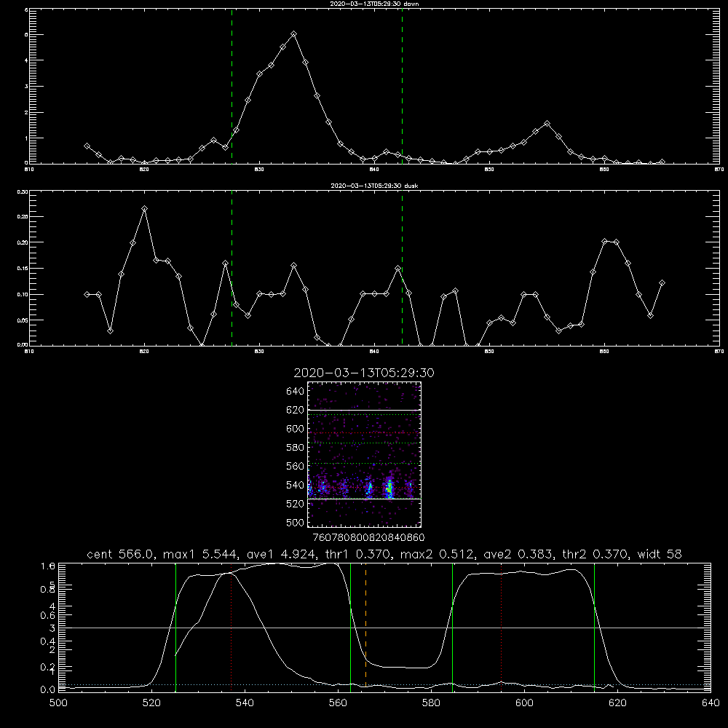Viewport: 728px width, 728px height.
Task: Click the '2020-03-13T05:29:30 dusk' plot title
Action: point(374,186)
